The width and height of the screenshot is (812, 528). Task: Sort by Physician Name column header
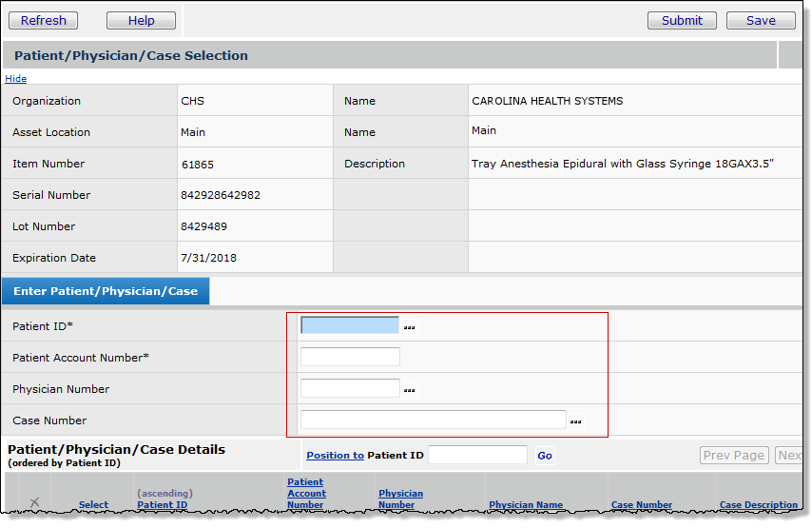point(526,505)
